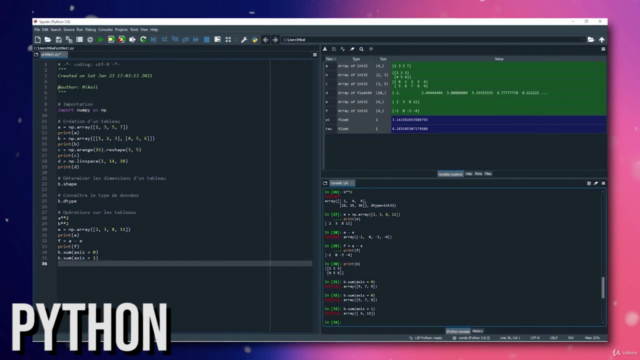Click the Save all files icon
Image resolution: width=640 pixels, height=360 pixels.
tap(69, 40)
